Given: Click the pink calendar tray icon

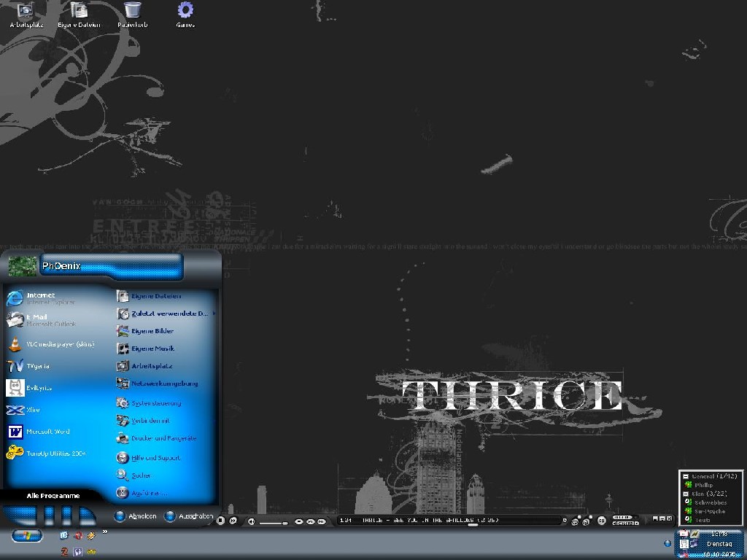Looking at the screenshot, I should pos(684,534).
